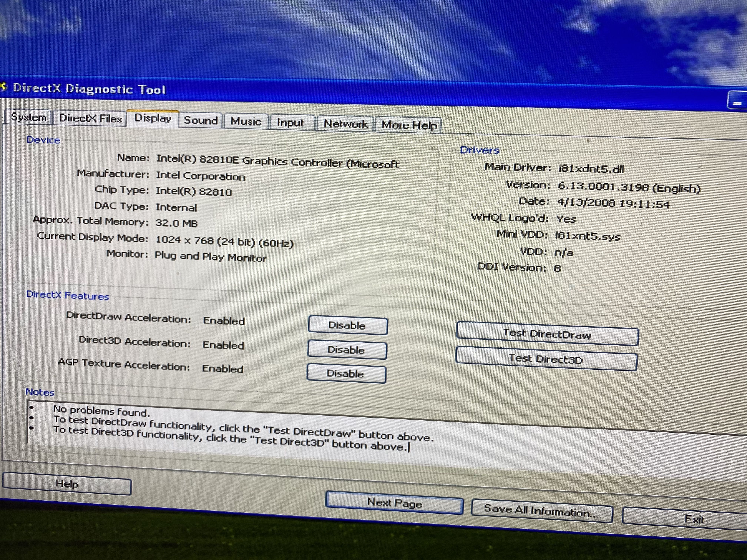Screen dimensions: 747x560
Task: Go to the Next Page
Action: pyautogui.click(x=394, y=503)
